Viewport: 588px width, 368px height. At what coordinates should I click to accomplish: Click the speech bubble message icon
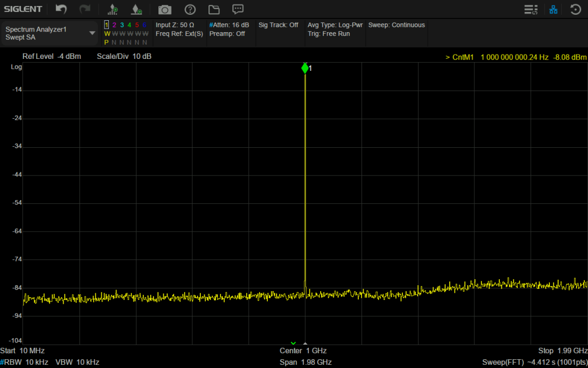click(238, 9)
